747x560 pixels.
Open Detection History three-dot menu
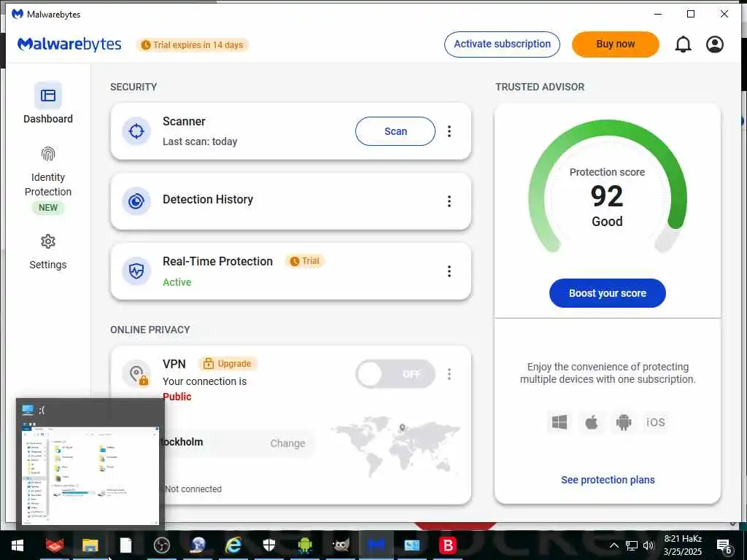449,201
